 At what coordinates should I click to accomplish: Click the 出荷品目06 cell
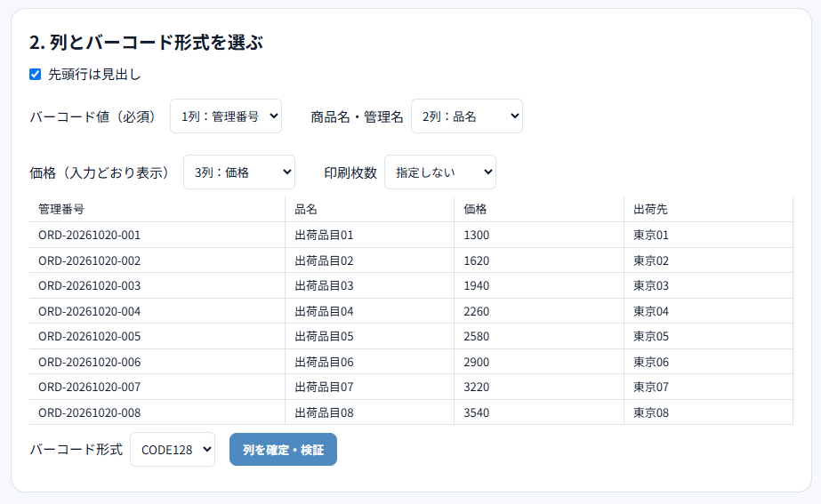pyautogui.click(x=370, y=362)
